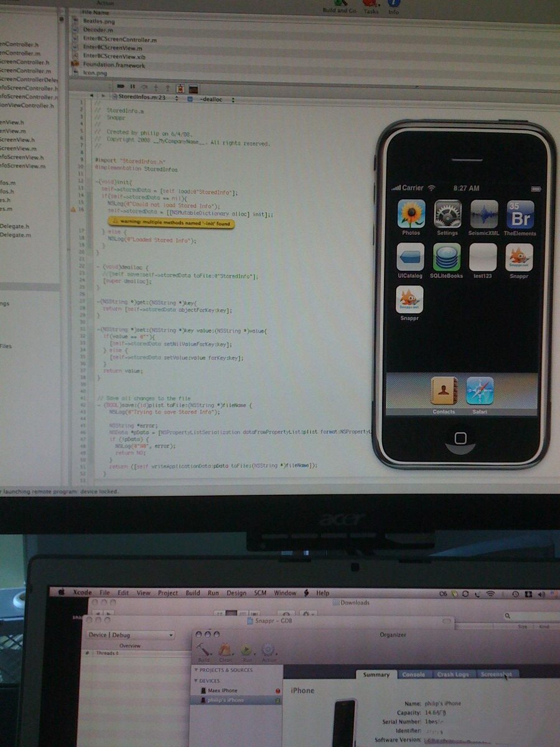Click the debugger Step Into icon
This screenshot has height=747, width=560.
156,88
